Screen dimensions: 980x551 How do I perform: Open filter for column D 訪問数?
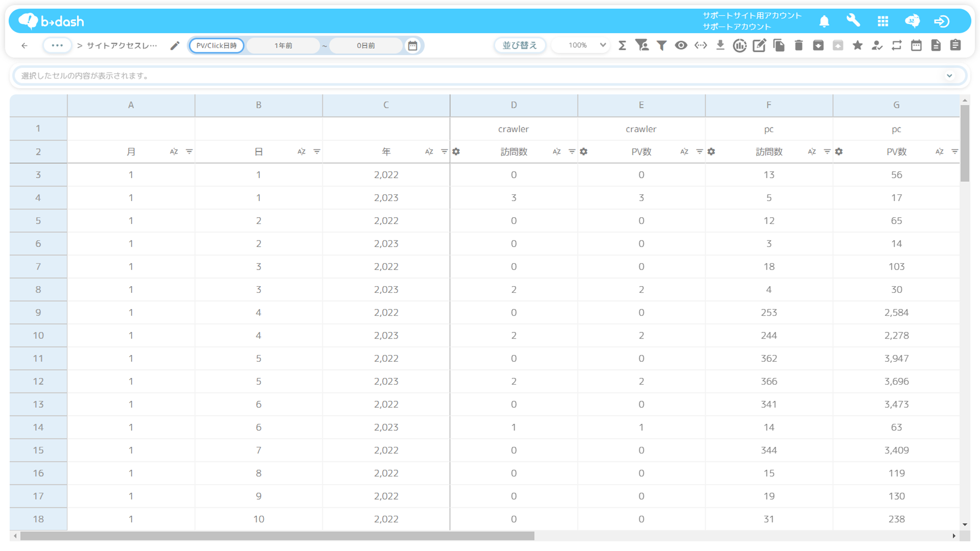click(572, 152)
